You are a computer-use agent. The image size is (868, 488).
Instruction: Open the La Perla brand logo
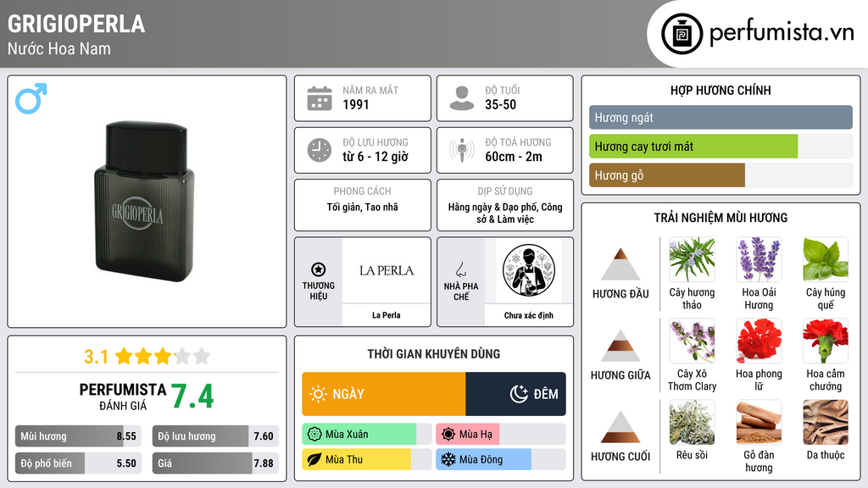[387, 270]
